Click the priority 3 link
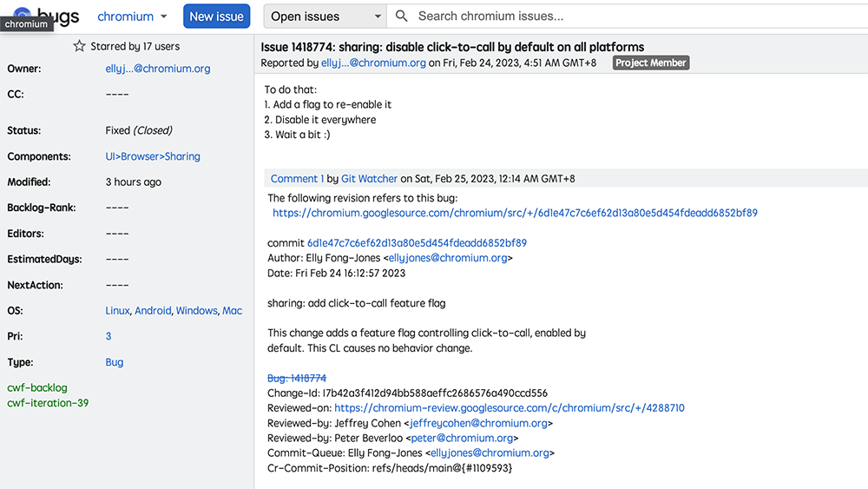868x489 pixels. pyautogui.click(x=108, y=336)
